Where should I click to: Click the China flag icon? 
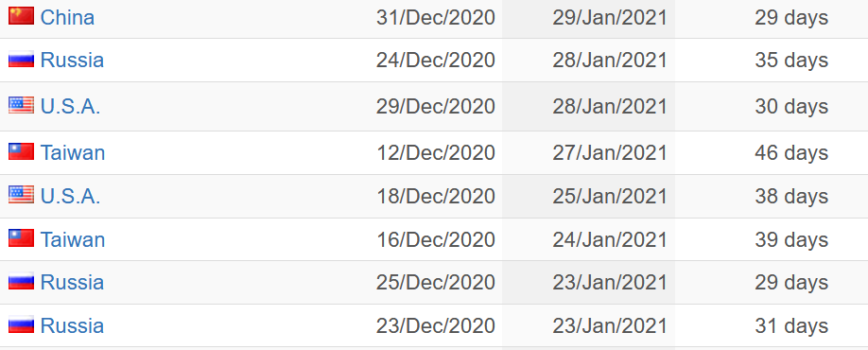[21, 16]
